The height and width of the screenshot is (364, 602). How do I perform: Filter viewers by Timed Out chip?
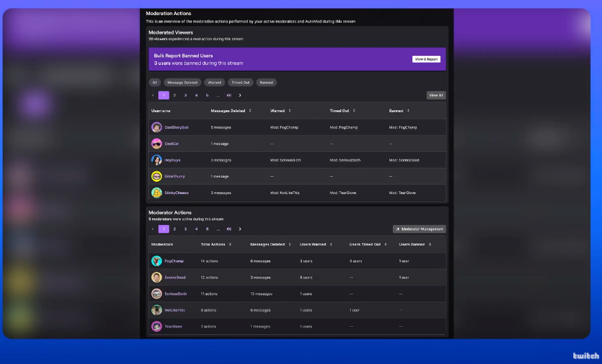coord(240,83)
